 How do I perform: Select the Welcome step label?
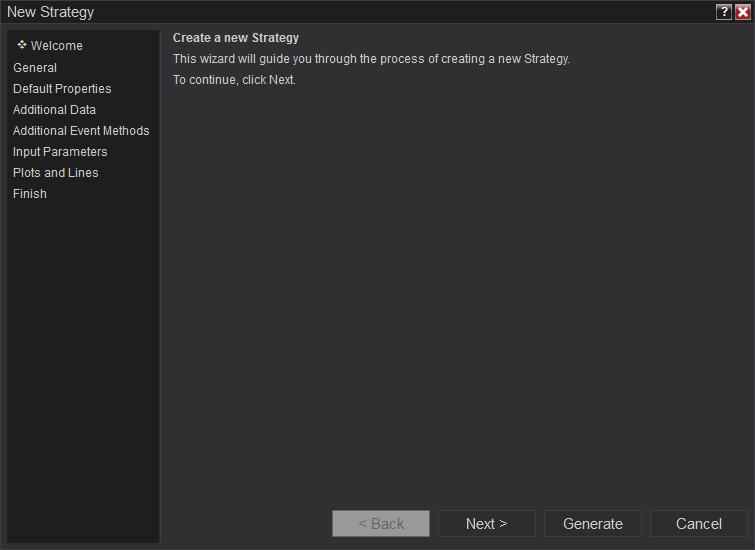tap(57, 46)
